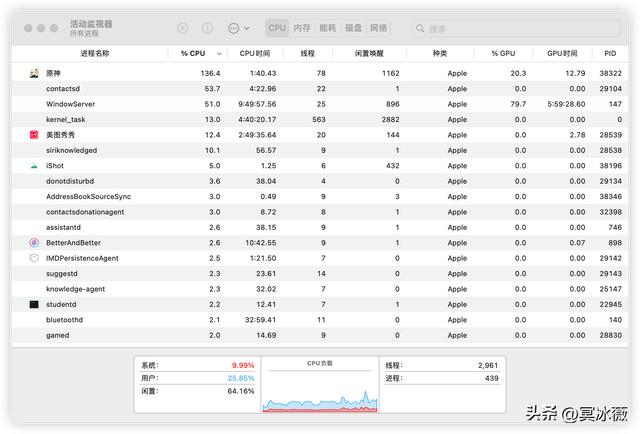Switch to the 磁盘 tab
The width and height of the screenshot is (640, 434).
pyautogui.click(x=353, y=28)
